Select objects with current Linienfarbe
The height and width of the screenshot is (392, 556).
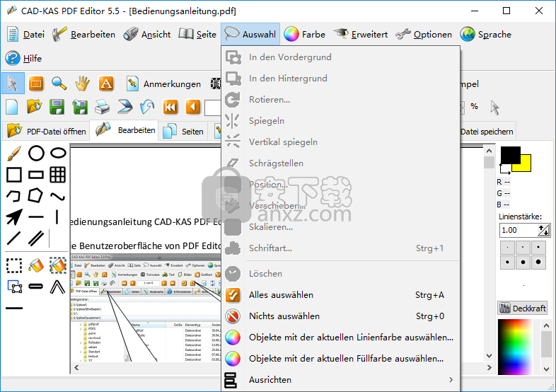click(x=340, y=338)
